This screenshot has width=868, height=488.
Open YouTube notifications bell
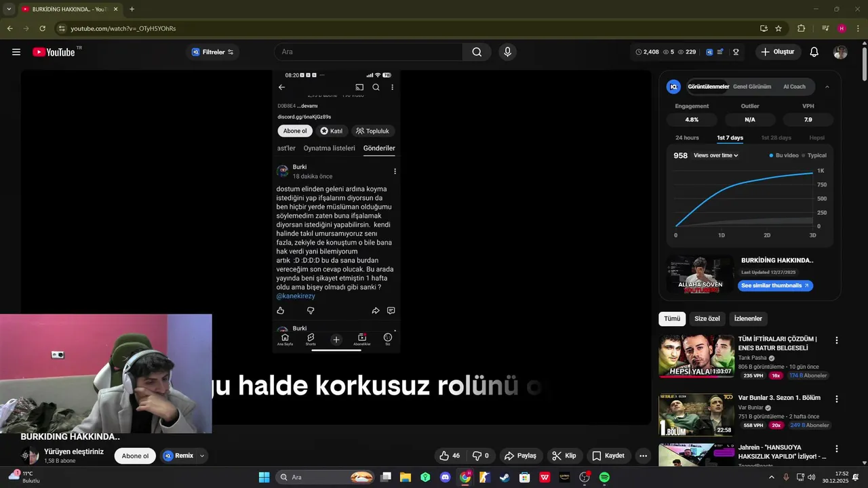tap(814, 52)
